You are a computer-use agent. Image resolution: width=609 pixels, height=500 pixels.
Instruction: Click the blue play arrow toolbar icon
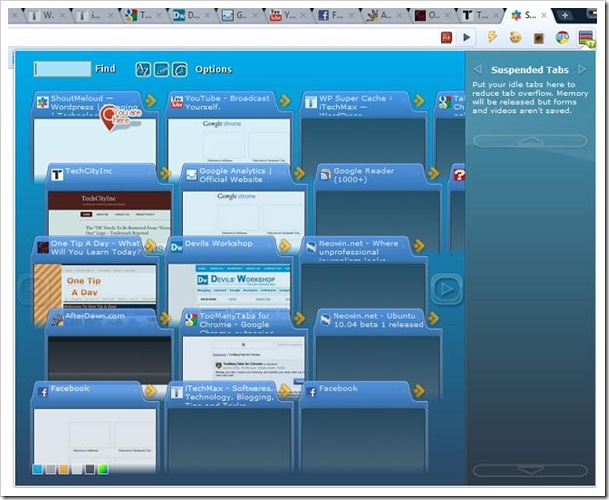click(x=467, y=37)
